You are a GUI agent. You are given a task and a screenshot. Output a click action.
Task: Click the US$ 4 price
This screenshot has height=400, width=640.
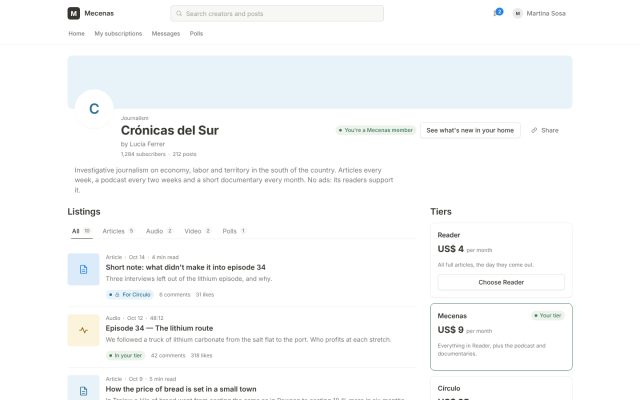(451, 249)
